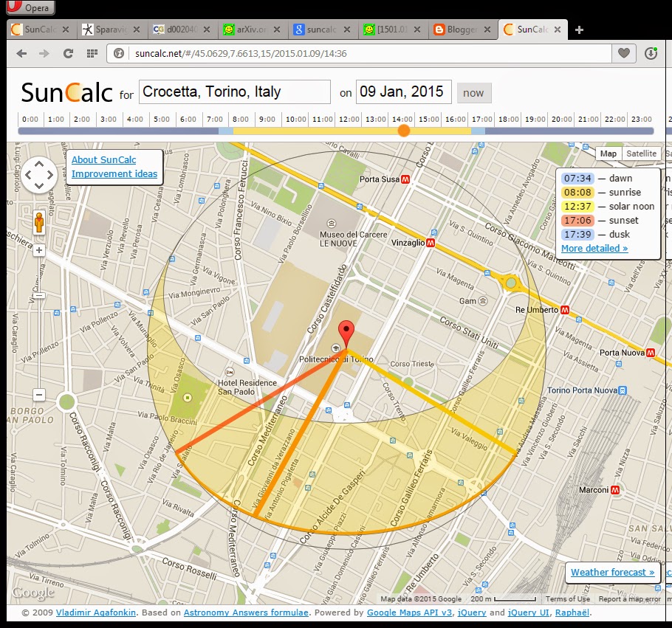Click the address bar URL
Viewport: 672px width, 628px height.
point(241,54)
